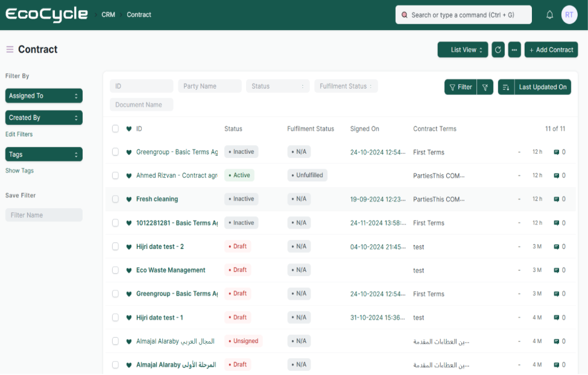Open the List View switcher dropdown

[x=463, y=50]
